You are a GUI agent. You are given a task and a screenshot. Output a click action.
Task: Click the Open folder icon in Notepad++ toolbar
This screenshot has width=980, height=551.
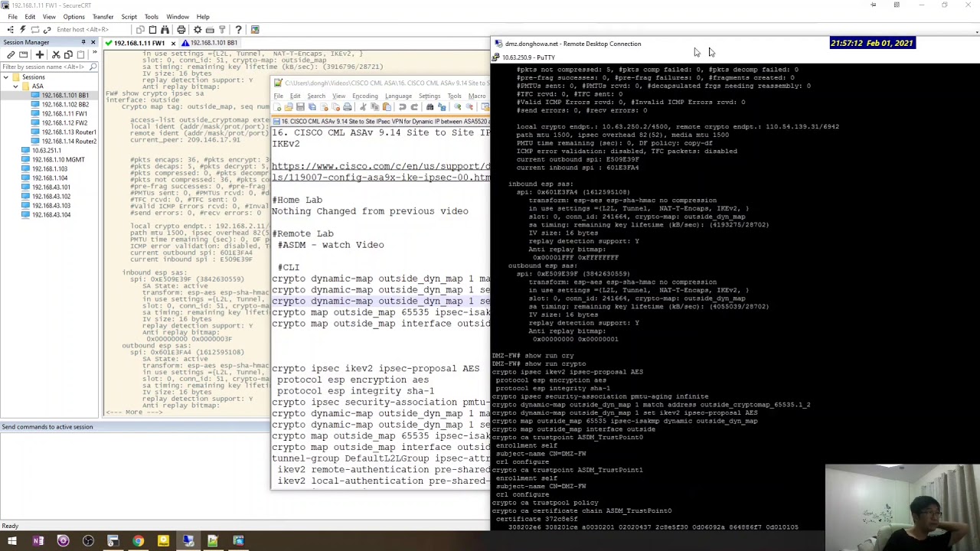pos(289,107)
